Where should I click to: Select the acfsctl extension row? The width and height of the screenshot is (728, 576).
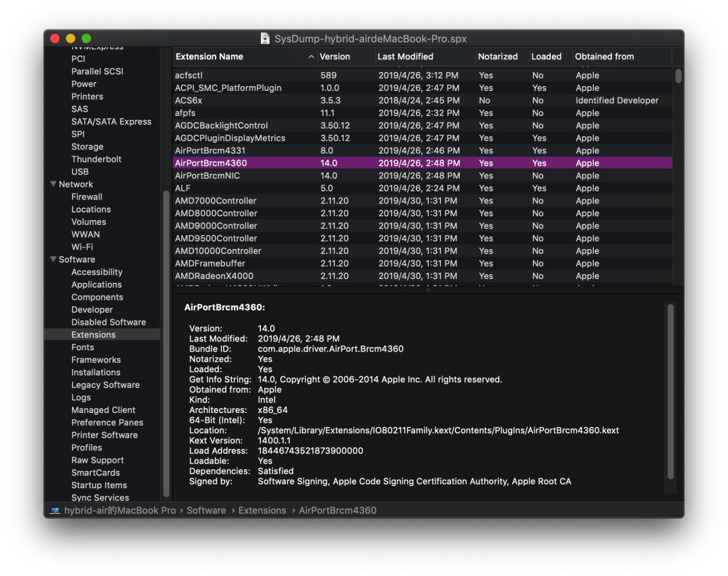click(x=423, y=75)
